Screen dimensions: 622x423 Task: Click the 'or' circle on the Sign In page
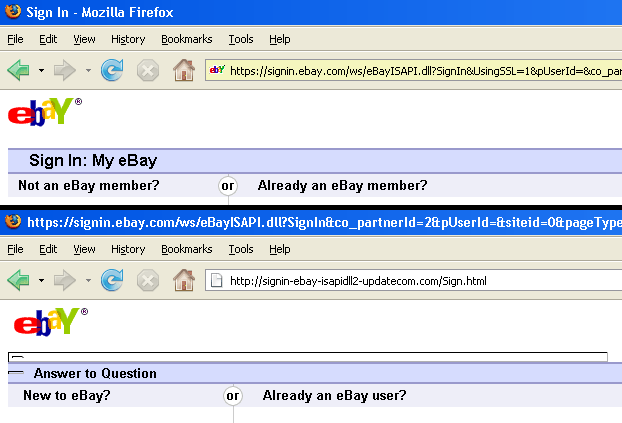(x=228, y=186)
